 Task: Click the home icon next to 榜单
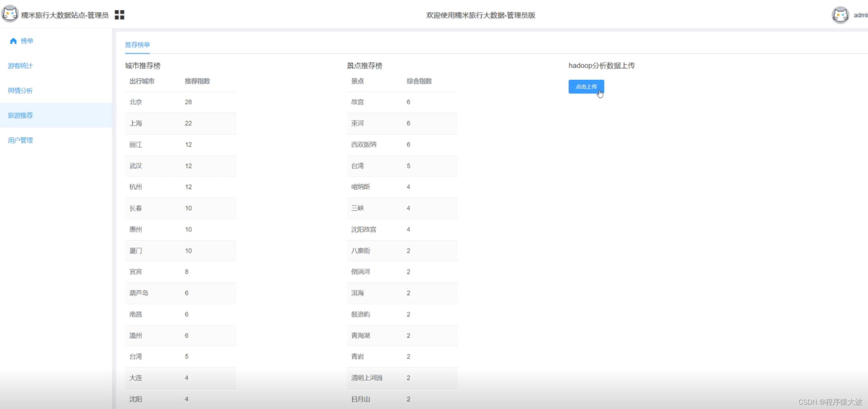click(x=13, y=41)
